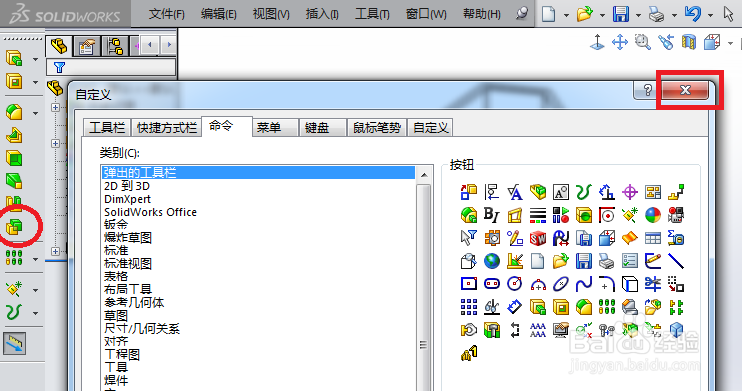Open the 插入(I) menu
Screen dimensions: 742x391
(322, 14)
